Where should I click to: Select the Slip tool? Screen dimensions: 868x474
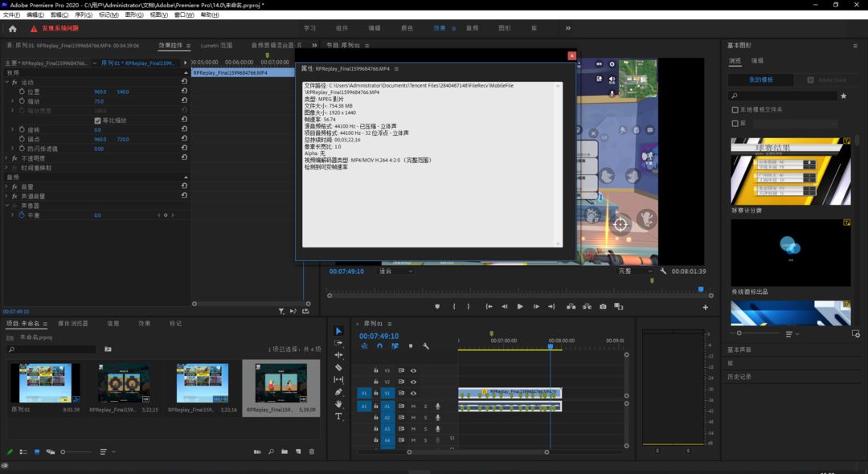pos(338,379)
